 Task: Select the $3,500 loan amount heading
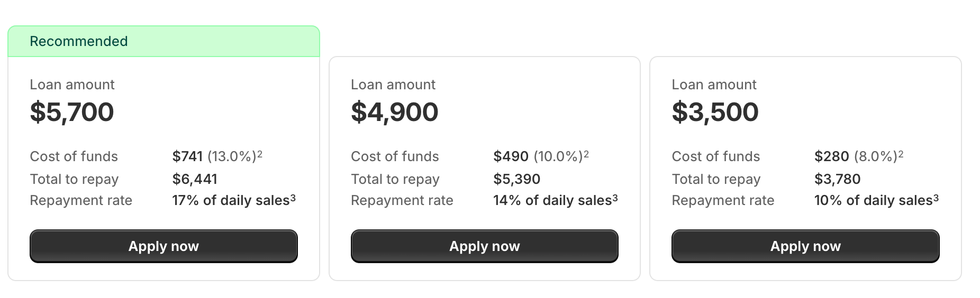[x=715, y=112]
